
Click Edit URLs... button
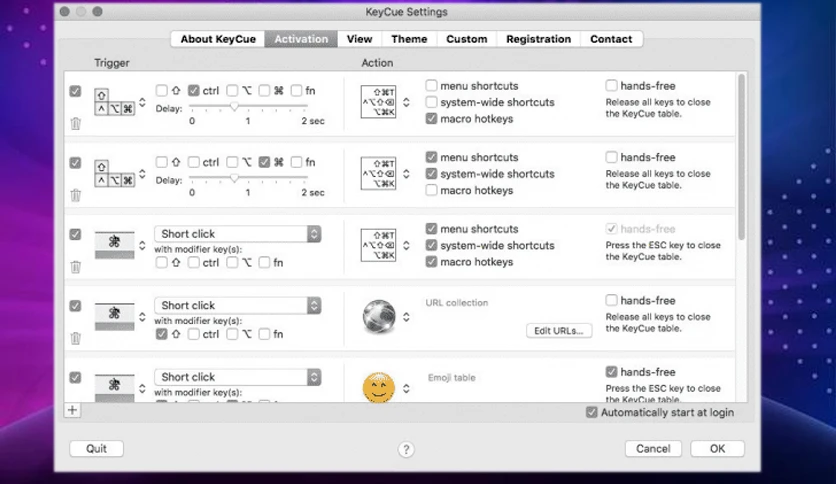tap(559, 330)
